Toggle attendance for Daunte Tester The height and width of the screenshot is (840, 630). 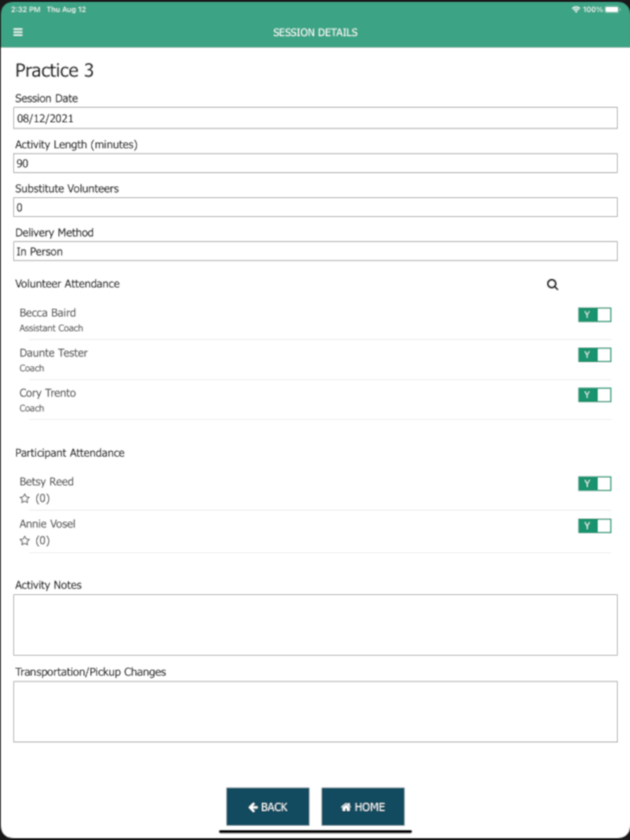[x=595, y=355]
